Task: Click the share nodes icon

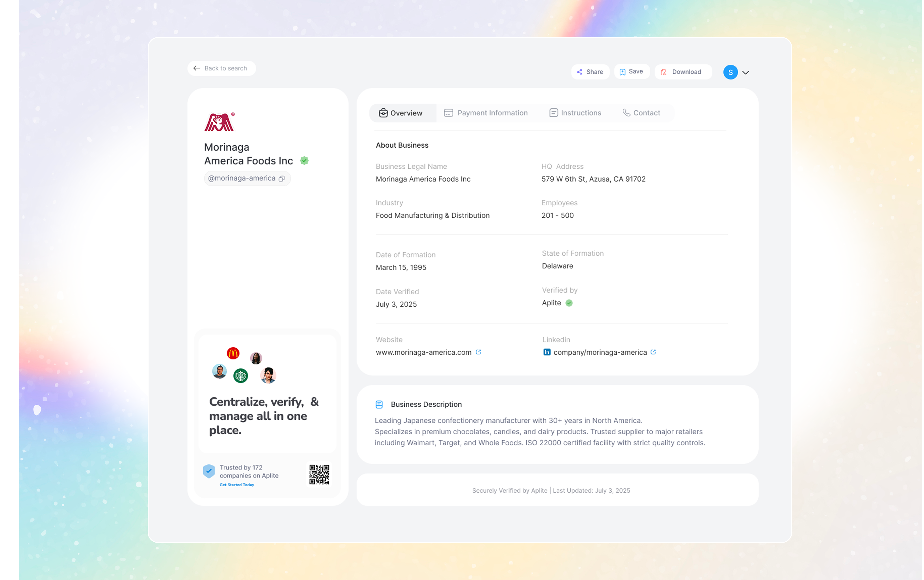Action: point(579,72)
